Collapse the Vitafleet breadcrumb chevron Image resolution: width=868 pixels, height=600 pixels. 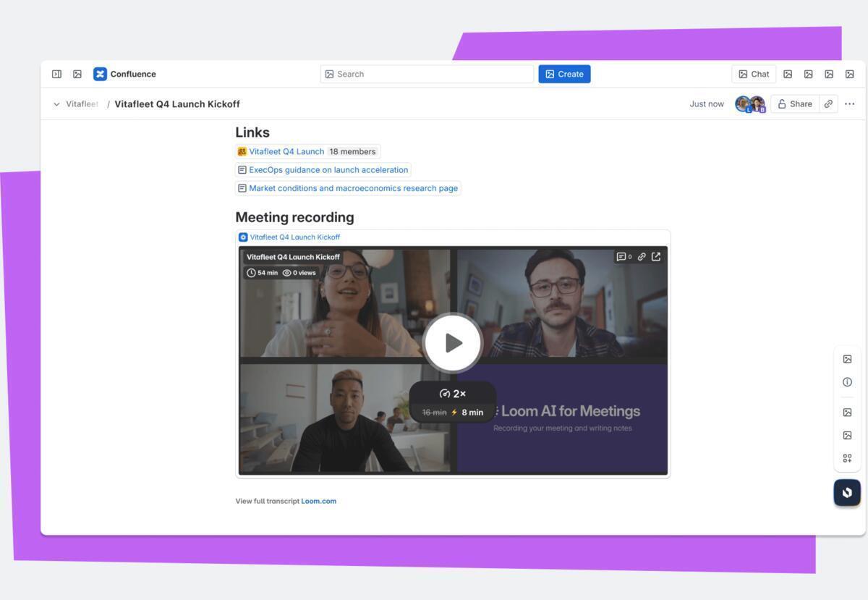(56, 103)
